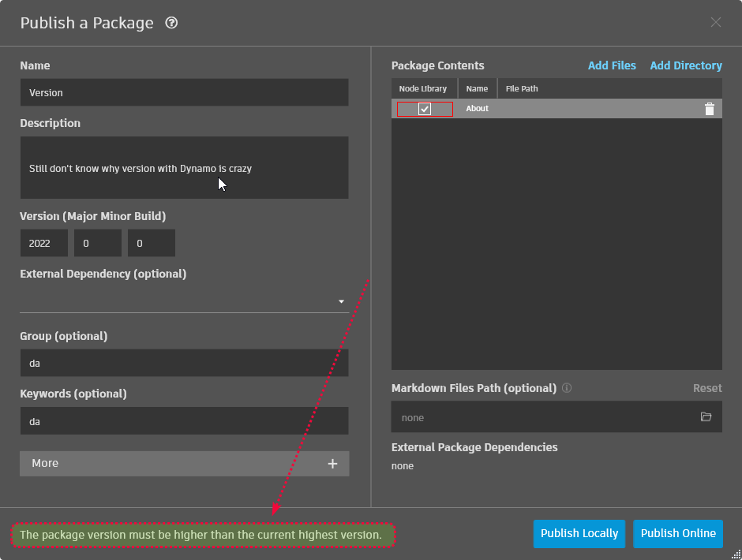Open the External Dependency dropdown
The width and height of the screenshot is (742, 560).
tap(341, 301)
